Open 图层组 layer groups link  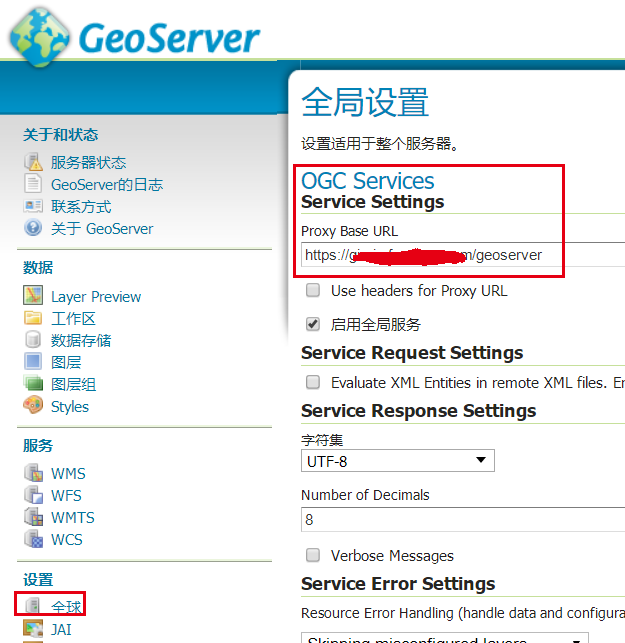[x=73, y=384]
